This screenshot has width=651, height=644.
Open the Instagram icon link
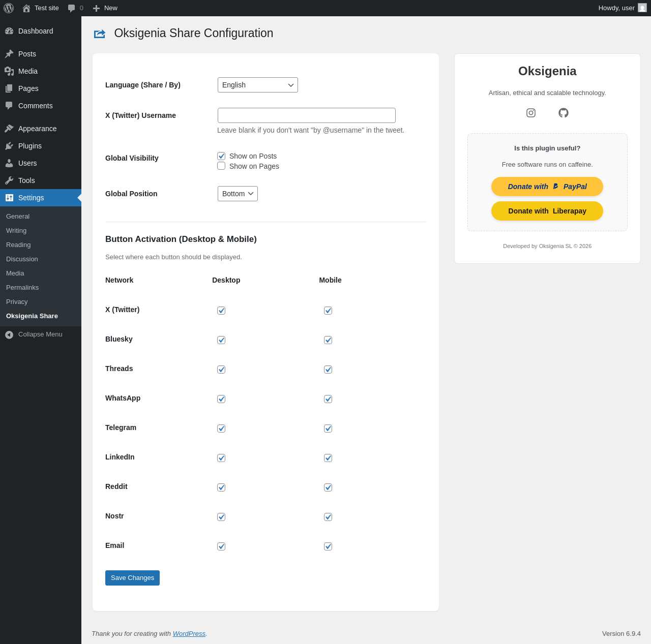(531, 113)
